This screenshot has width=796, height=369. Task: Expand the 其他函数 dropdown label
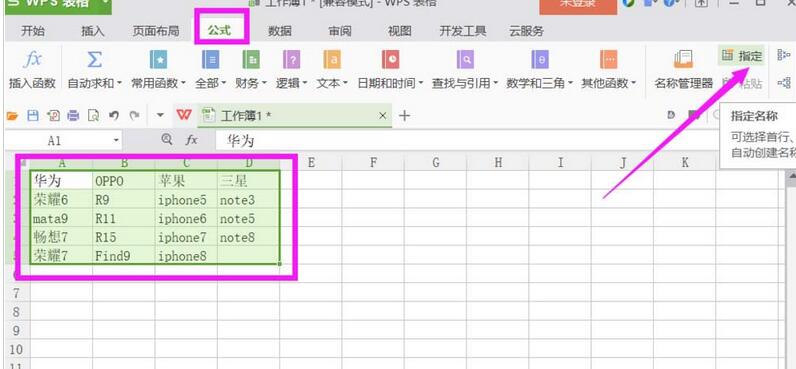pyautogui.click(x=608, y=83)
